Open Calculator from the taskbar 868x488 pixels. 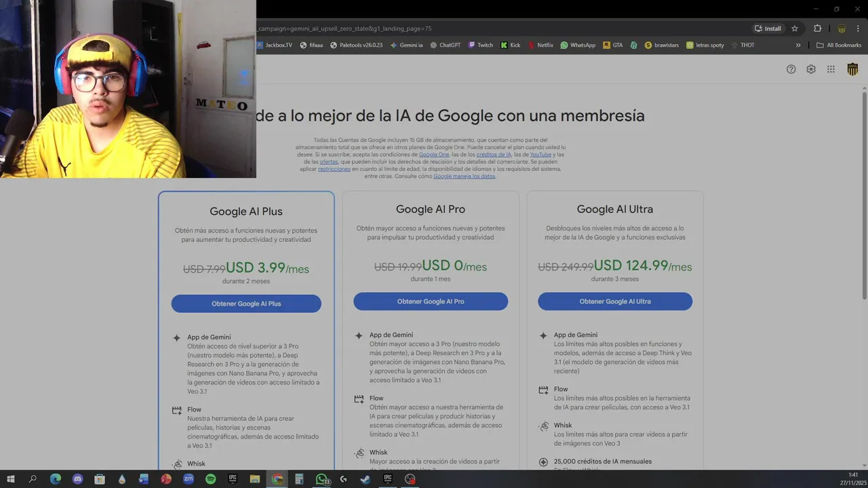[299, 479]
